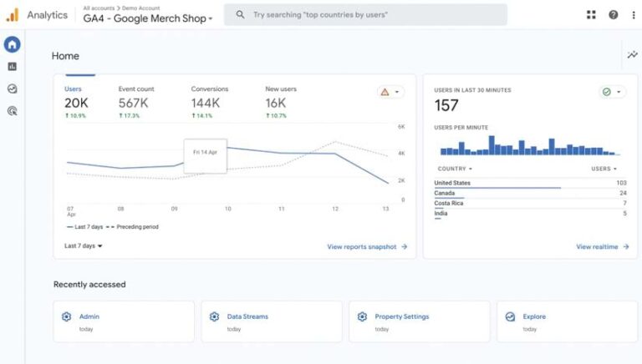Expand the GA4 Google Merch Shop property picker
Image resolution: width=642 pixels, height=364 pixels.
pyautogui.click(x=148, y=18)
